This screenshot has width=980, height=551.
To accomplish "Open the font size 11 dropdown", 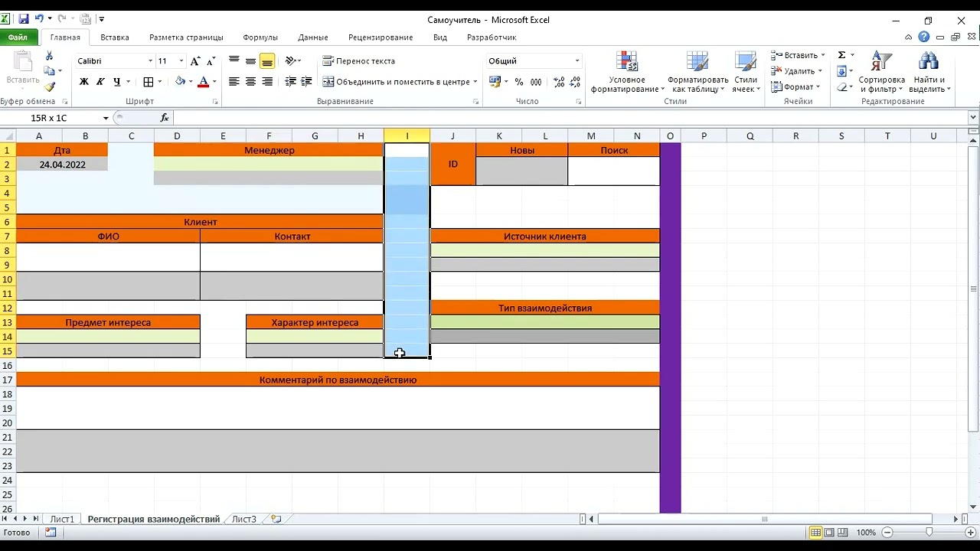I will tap(181, 61).
